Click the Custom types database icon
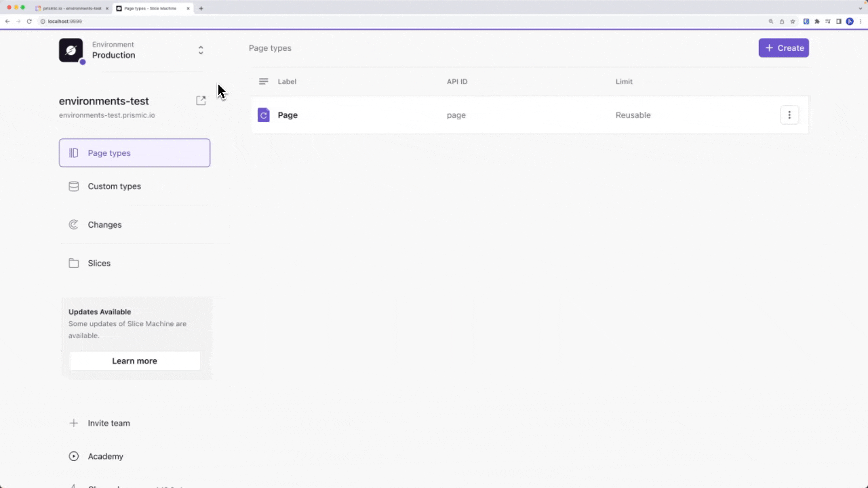The width and height of the screenshot is (868, 488). [x=74, y=186]
